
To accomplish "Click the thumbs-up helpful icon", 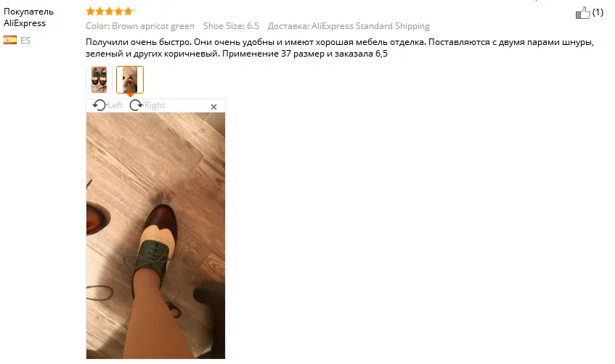I will pos(582,13).
